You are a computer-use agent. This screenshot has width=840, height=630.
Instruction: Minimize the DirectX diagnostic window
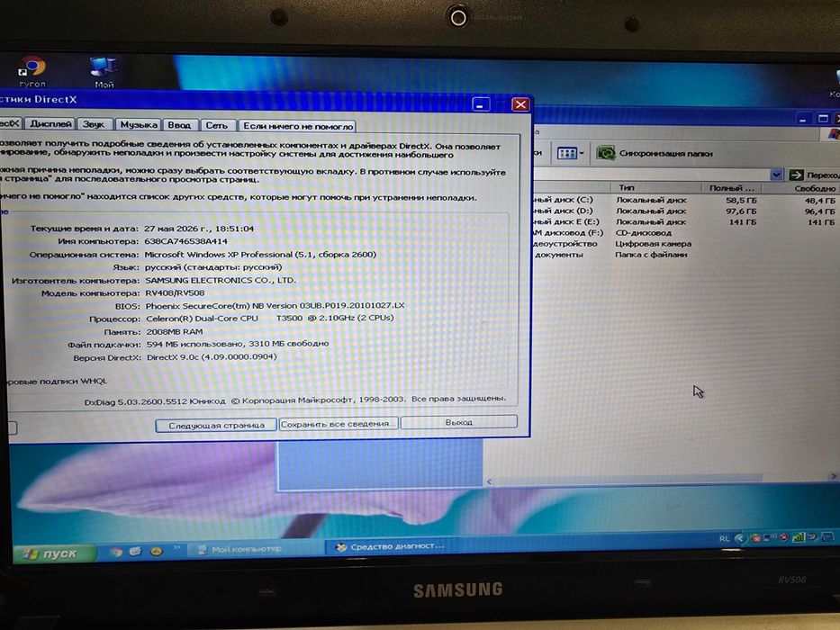[x=481, y=104]
